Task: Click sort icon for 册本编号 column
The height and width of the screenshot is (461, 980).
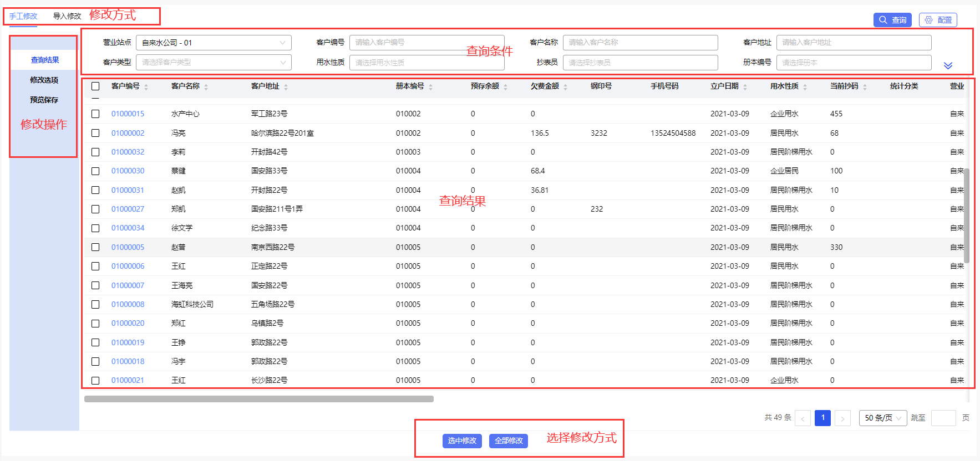Action: [x=430, y=87]
